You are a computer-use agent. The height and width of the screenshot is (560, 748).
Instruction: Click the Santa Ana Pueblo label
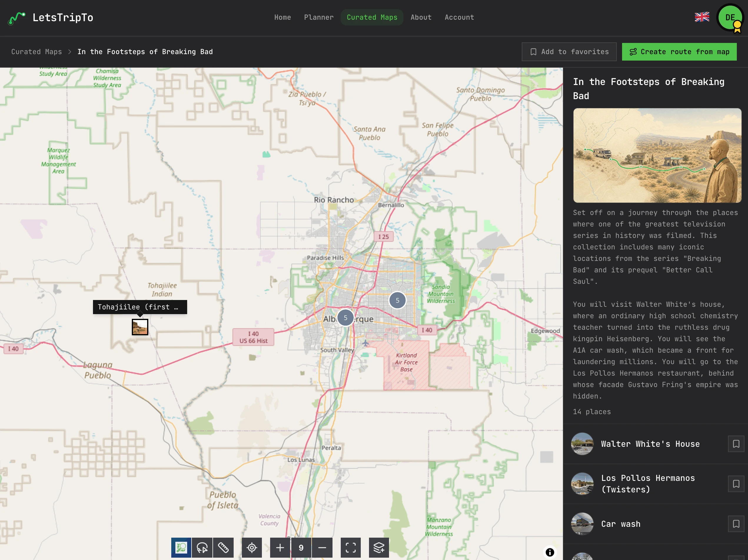[369, 133]
